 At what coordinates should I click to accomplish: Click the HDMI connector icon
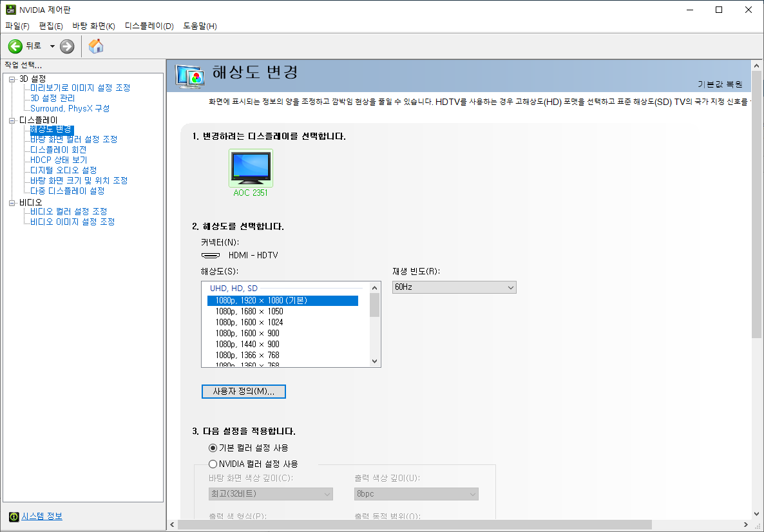211,255
